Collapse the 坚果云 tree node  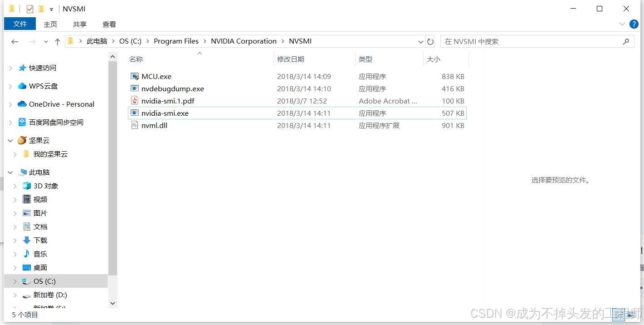pos(10,141)
